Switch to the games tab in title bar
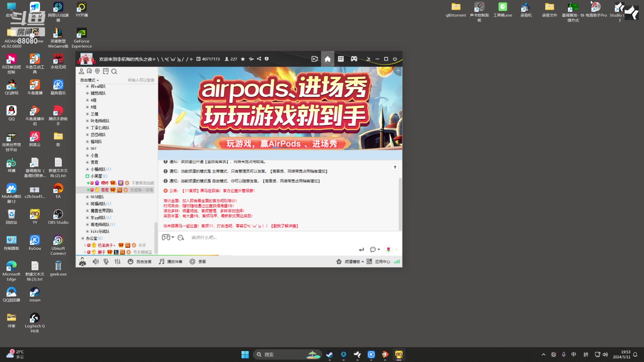 [354, 59]
